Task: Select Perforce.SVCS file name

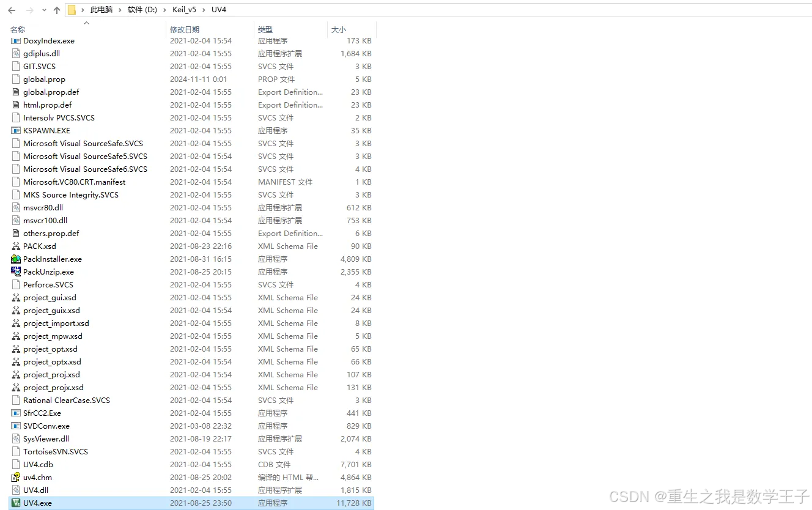Action: click(x=48, y=284)
